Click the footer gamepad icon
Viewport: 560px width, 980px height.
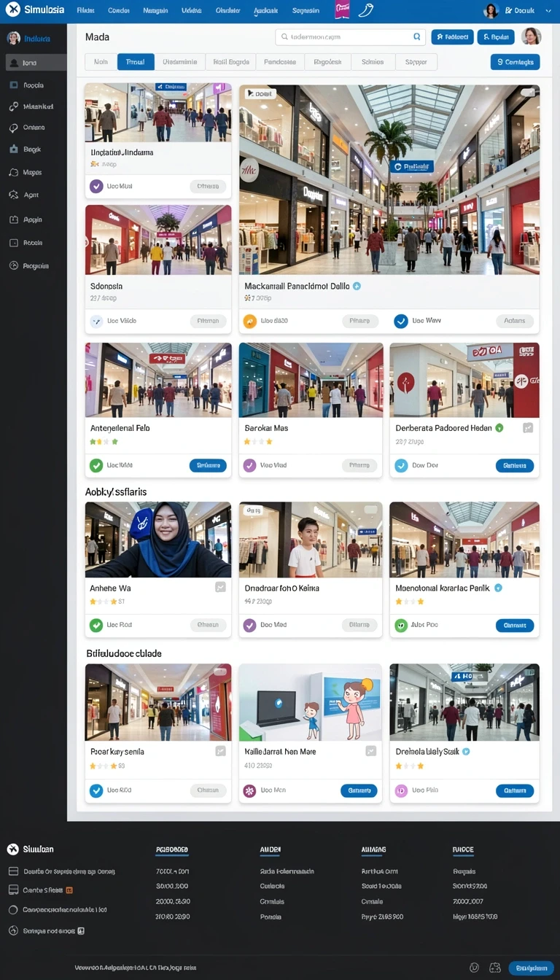495,968
